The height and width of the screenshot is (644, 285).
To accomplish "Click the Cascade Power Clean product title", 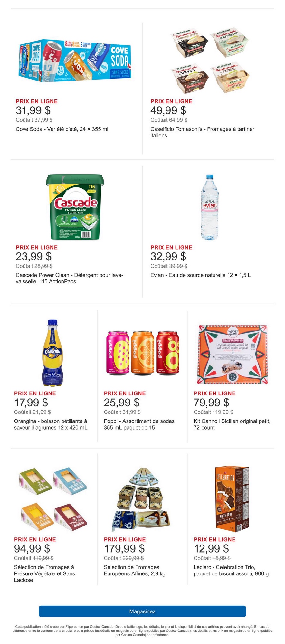I will tap(70, 278).
